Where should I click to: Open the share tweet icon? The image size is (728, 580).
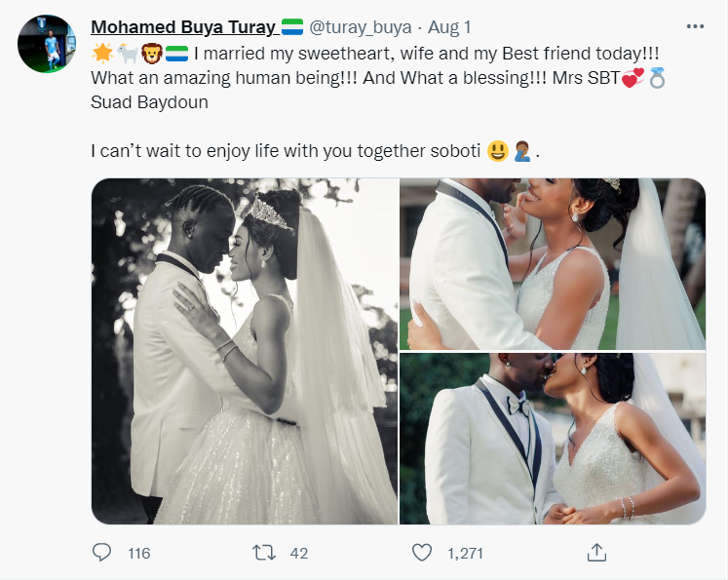point(597,553)
